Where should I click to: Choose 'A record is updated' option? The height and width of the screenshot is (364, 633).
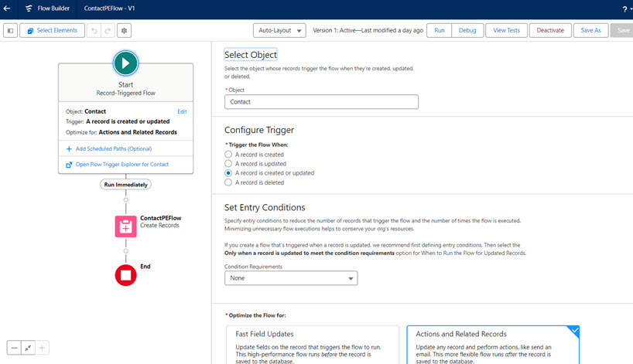point(228,164)
